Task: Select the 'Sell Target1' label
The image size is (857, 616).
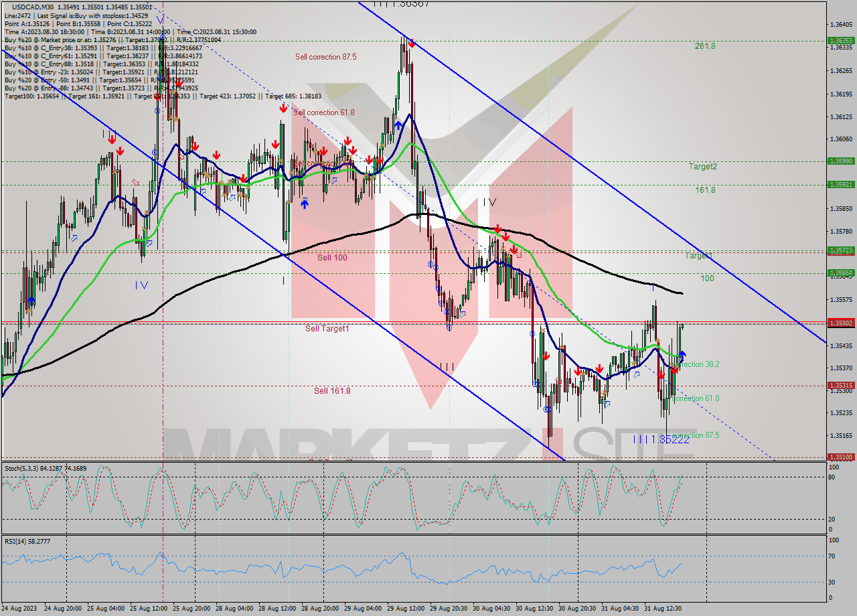Action: pyautogui.click(x=327, y=328)
